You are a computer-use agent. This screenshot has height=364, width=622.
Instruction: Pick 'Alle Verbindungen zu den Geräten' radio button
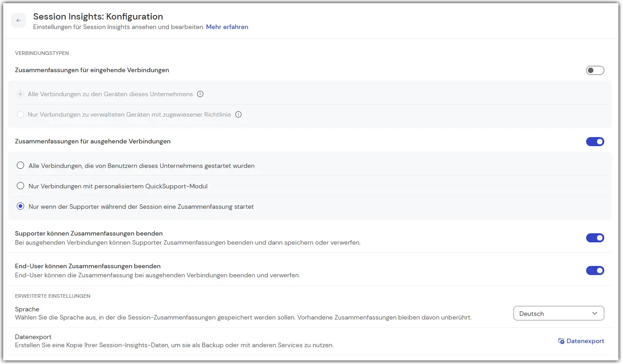click(x=20, y=94)
